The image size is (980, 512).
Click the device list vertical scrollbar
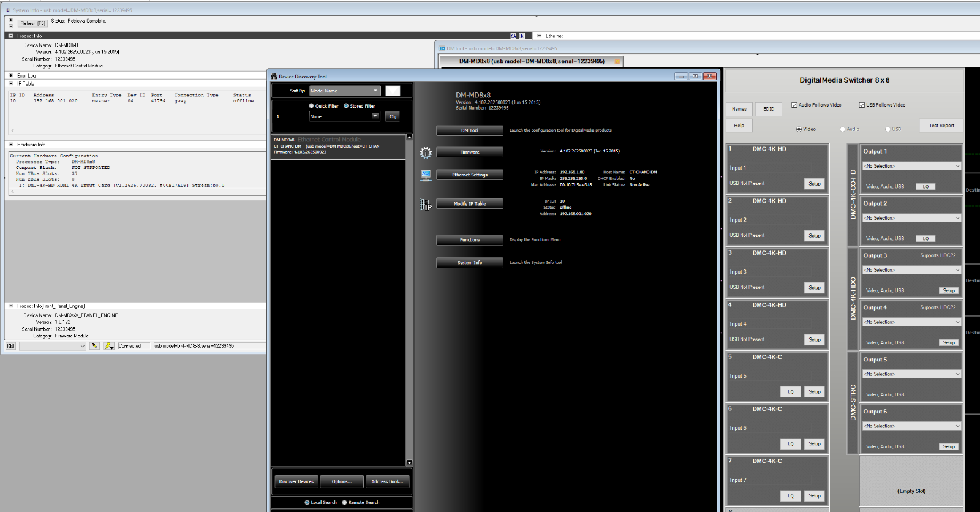pyautogui.click(x=409, y=300)
